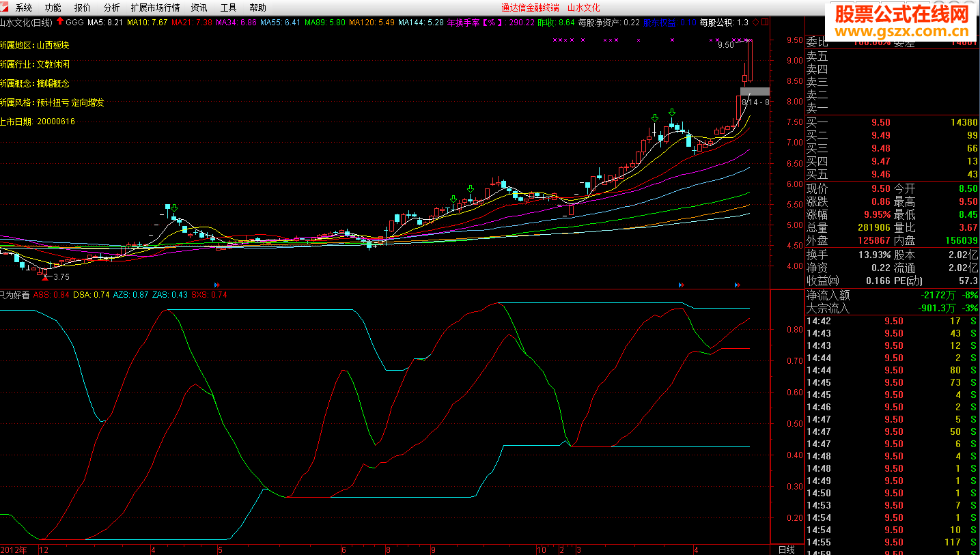Click the MA21: 7.38 label

tap(192, 23)
